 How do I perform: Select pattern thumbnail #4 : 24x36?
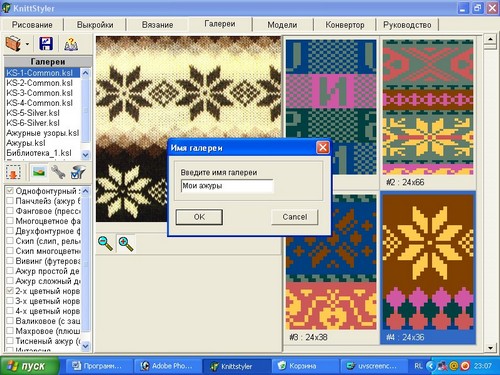tap(428, 267)
